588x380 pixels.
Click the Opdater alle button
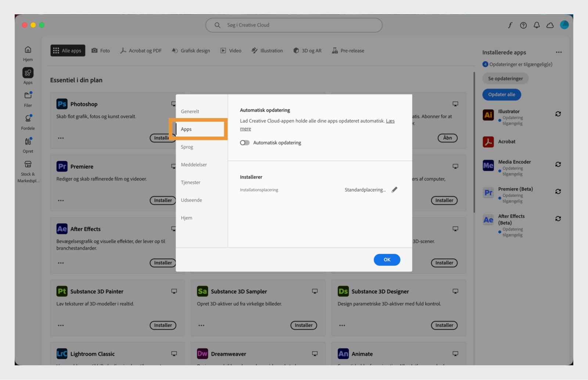[x=502, y=94]
